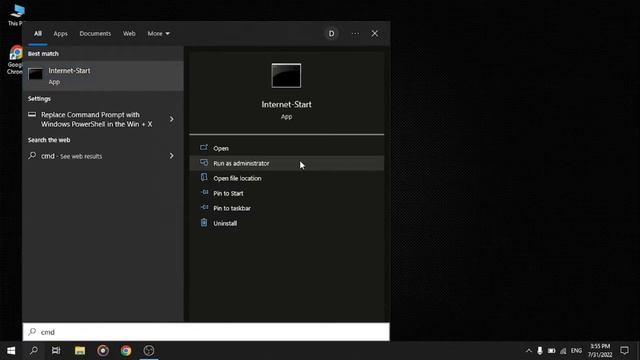Viewport: 640px width, 360px height.
Task: Open Replace Command Prompt with PowerShell setting
Action: [97, 119]
